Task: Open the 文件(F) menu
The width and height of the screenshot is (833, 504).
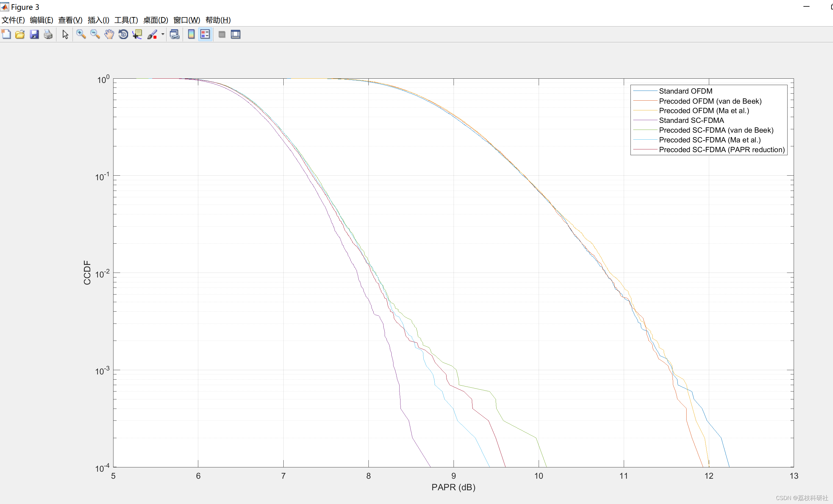Action: coord(13,20)
